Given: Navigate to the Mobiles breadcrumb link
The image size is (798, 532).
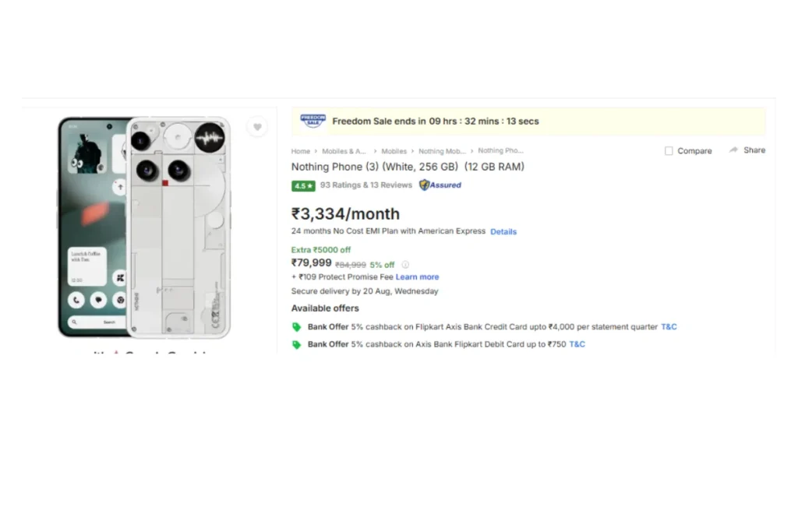Looking at the screenshot, I should tap(394, 151).
